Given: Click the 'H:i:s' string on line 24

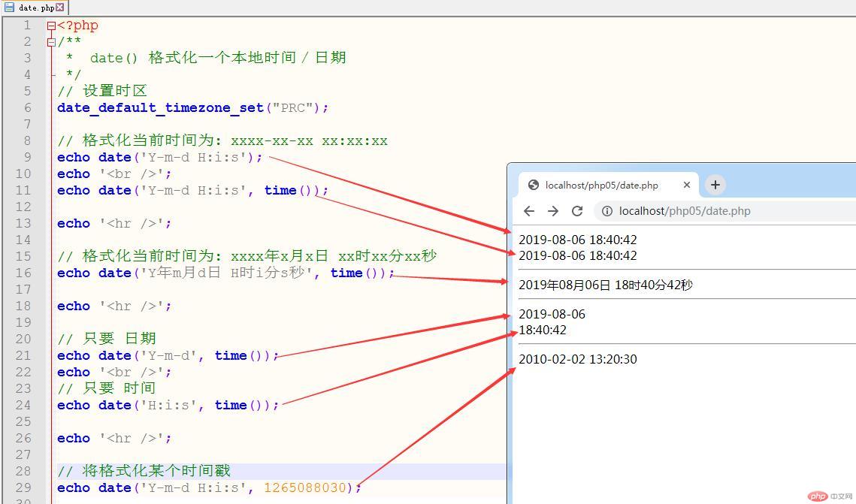Looking at the screenshot, I should (168, 406).
